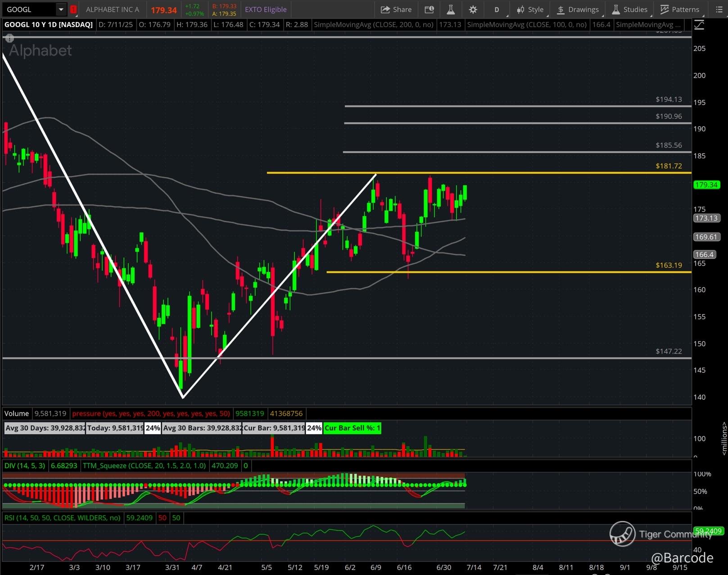Click the Avg 30 Bars: 39,928,832 label
Image resolution: width=728 pixels, height=575 pixels.
(202, 428)
